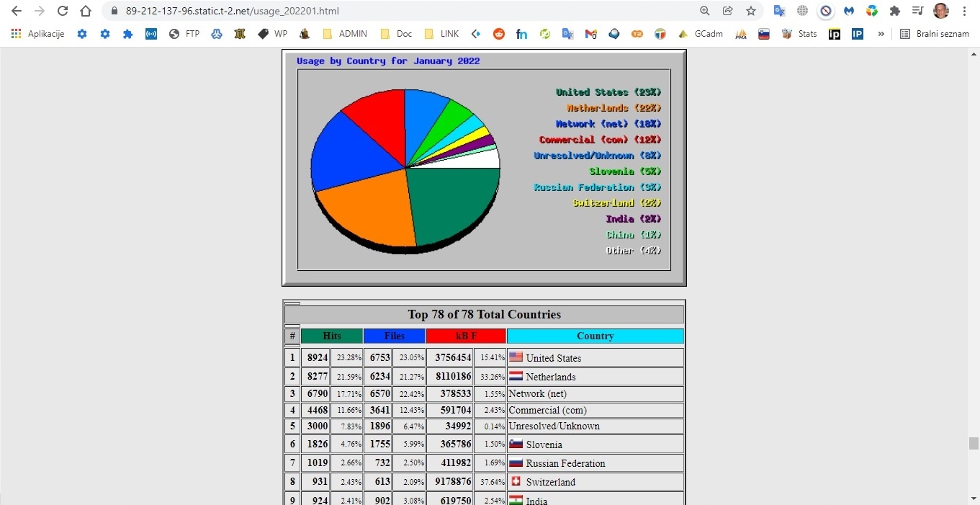Open the WP bookmark
Image resolution: width=980 pixels, height=505 pixels.
(x=273, y=34)
